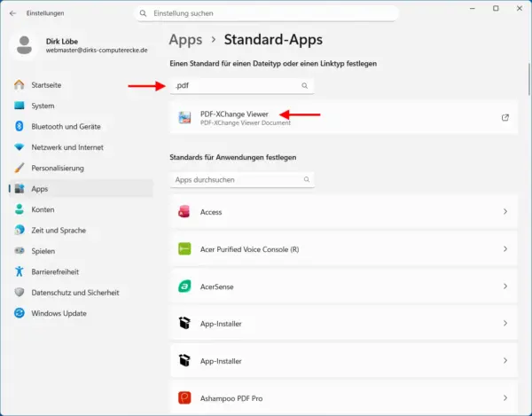Open Netzwerk und Internet

click(82, 147)
